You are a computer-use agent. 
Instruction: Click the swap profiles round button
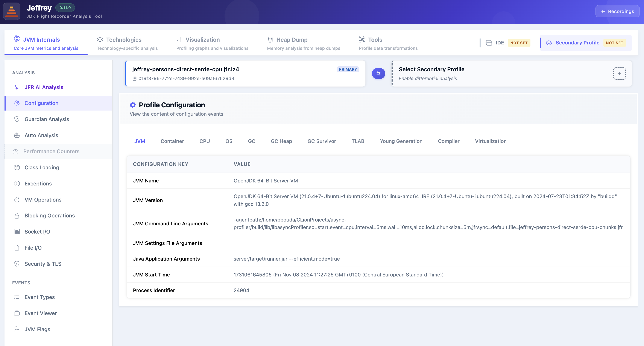pyautogui.click(x=378, y=73)
